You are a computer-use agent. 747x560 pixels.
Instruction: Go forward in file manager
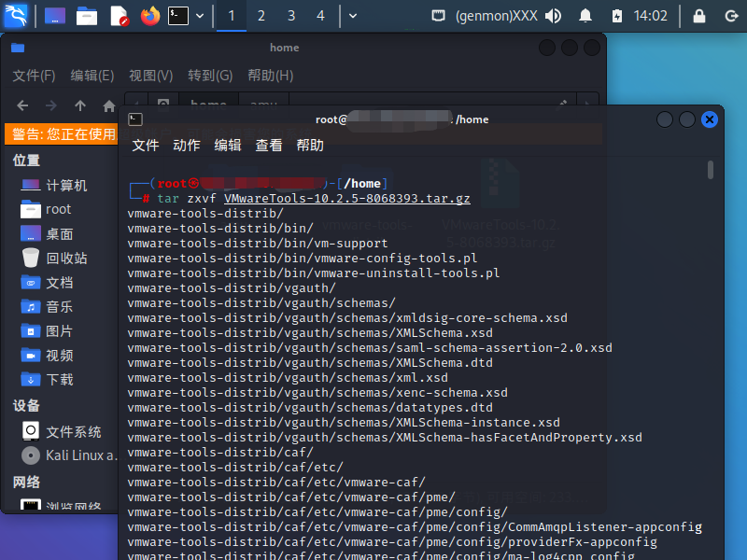tap(51, 105)
